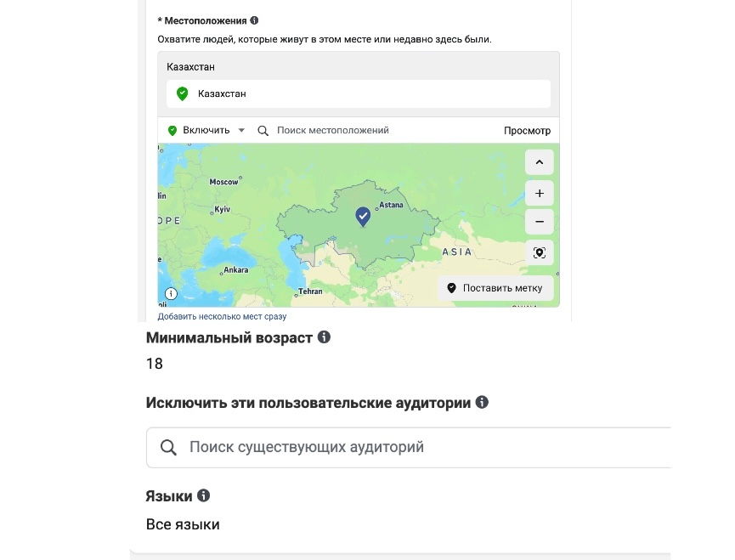
Task: Collapse the map with the up chevron
Action: coord(539,161)
